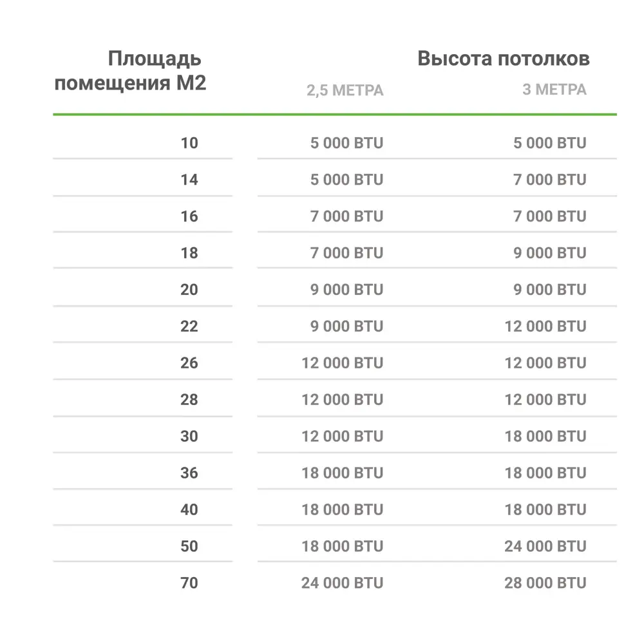Viewport: 644px width, 644px height.
Task: Select 5 000 BTU for 14 m² row
Action: pyautogui.click(x=346, y=180)
